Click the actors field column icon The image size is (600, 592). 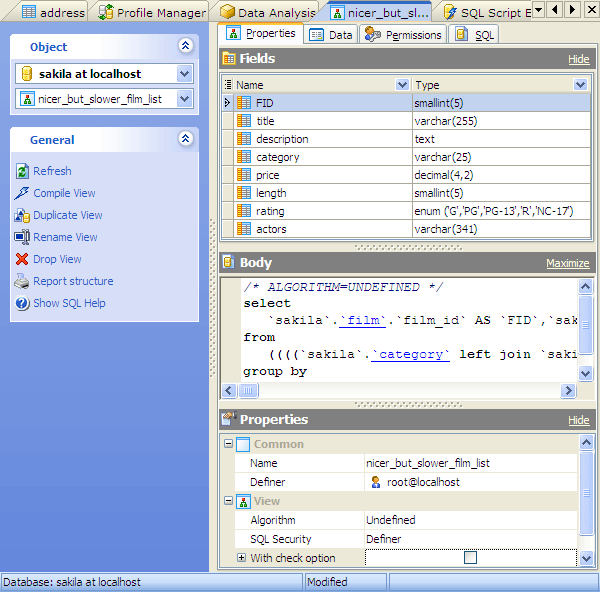pos(244,228)
